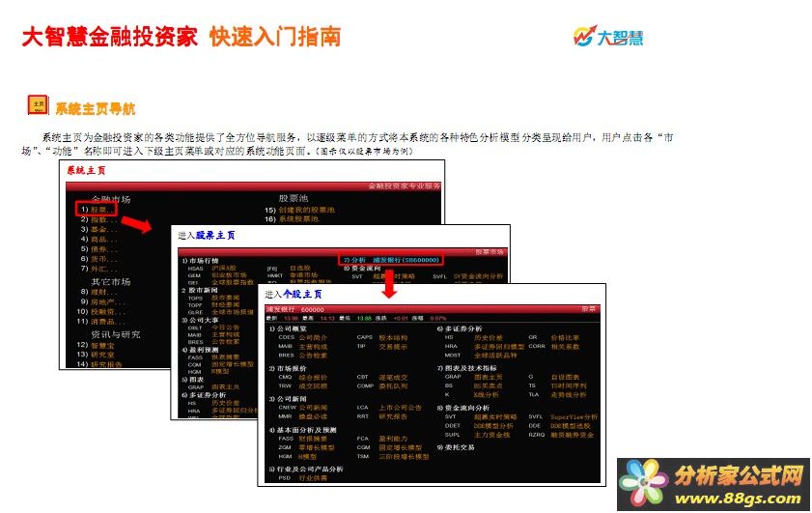The height and width of the screenshot is (513, 812).
Task: Open BS BS买卖点 under 图表及技术指标
Action: coord(473,386)
